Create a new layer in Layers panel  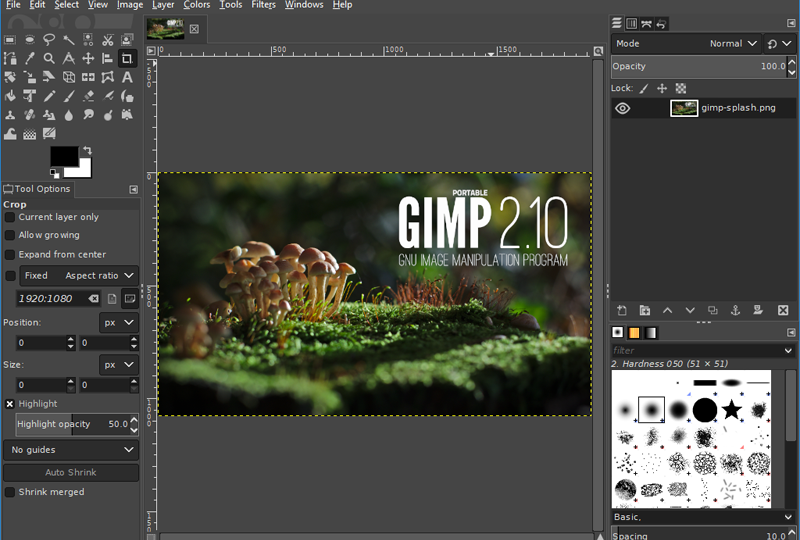pos(622,310)
